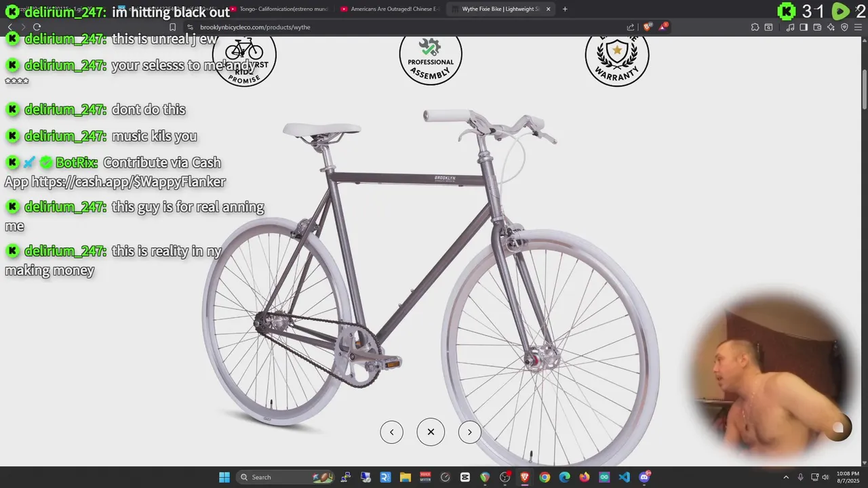Open a new browser tab

565,9
